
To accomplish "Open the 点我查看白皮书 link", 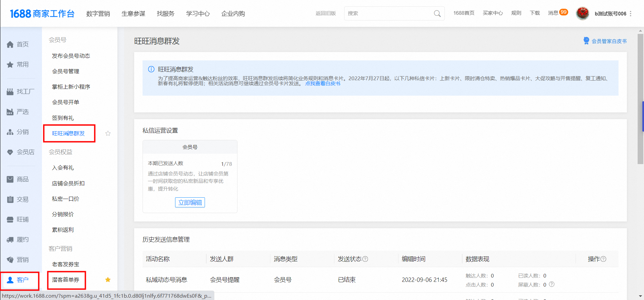I will click(322, 84).
